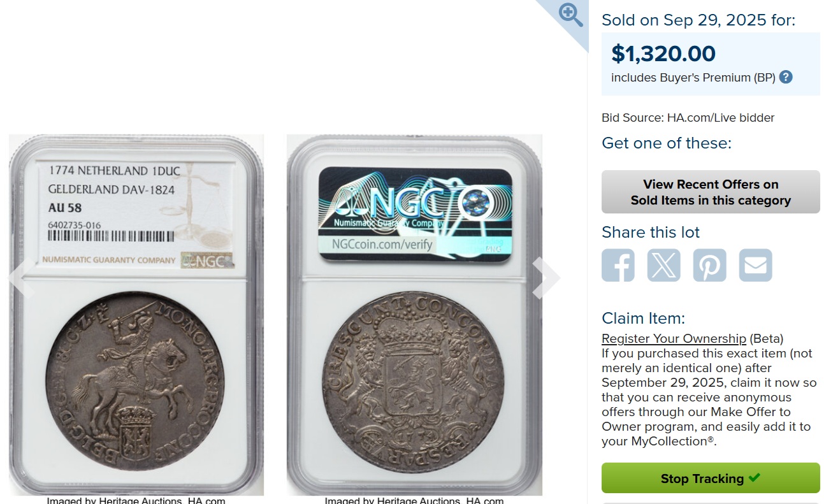Click Bid Source HA.com/Live bidder text
Viewport: 824px width, 504px height.
(688, 117)
